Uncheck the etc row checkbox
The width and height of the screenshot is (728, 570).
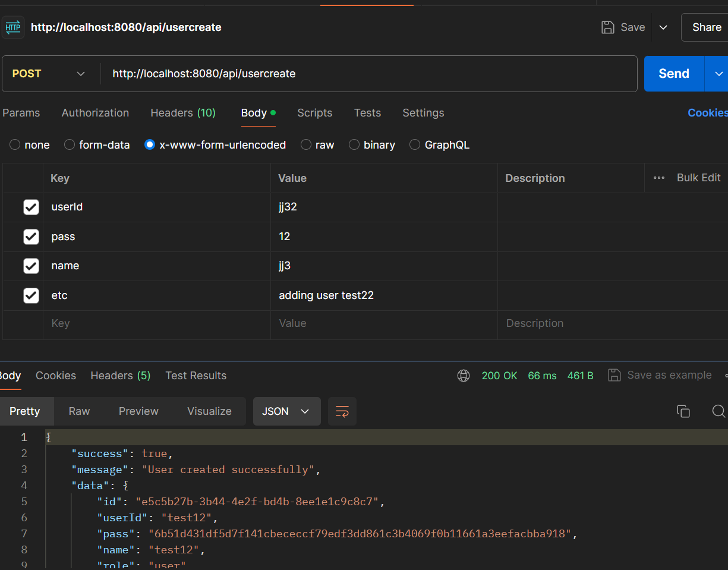pyautogui.click(x=31, y=295)
